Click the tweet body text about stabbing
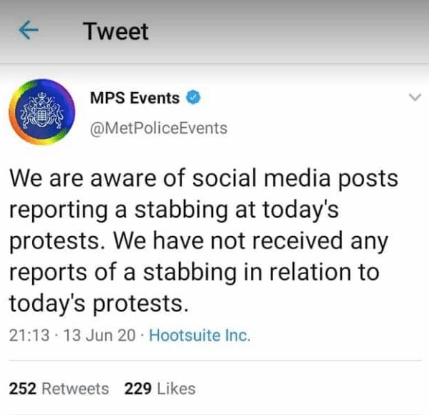429x415 pixels. (x=204, y=241)
